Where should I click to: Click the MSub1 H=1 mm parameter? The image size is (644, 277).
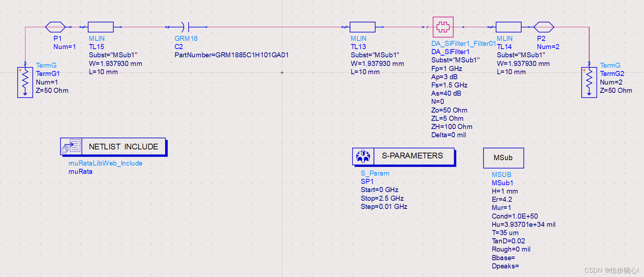tap(505, 191)
